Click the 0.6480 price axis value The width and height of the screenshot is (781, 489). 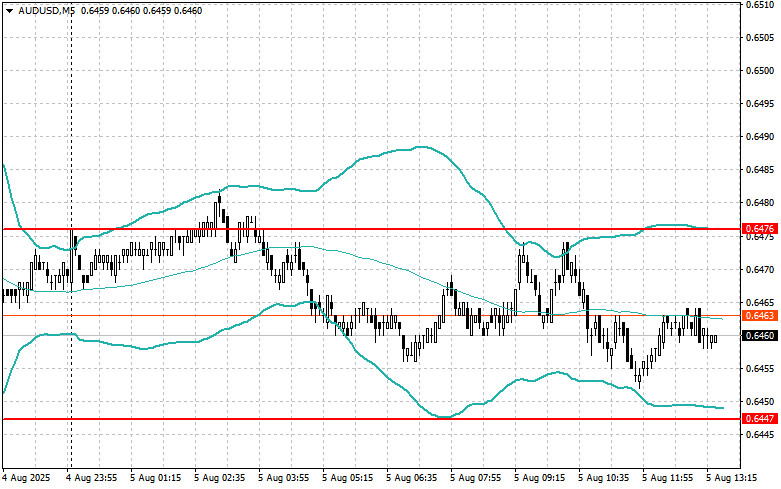click(760, 203)
